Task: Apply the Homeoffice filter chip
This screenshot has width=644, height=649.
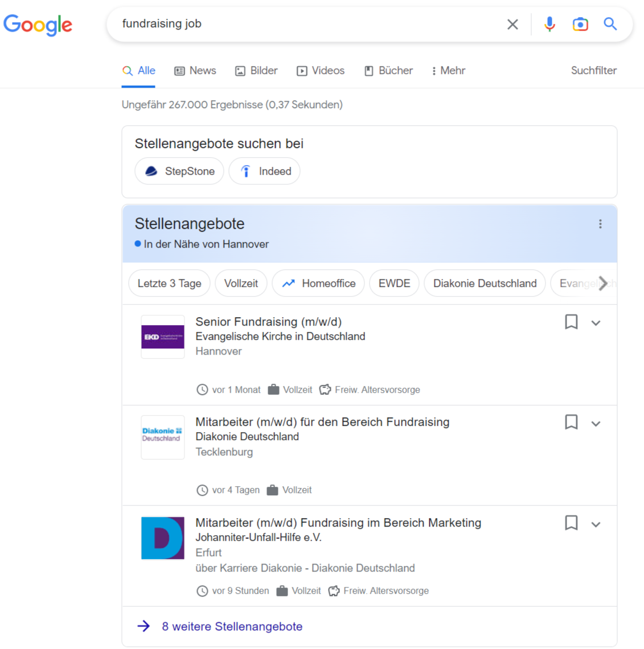Action: click(x=318, y=283)
